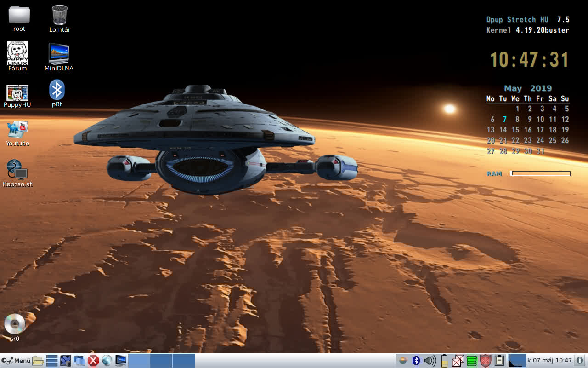The height and width of the screenshot is (368, 588).
Task: Click the red X stop icon in taskbar
Action: [x=93, y=361]
